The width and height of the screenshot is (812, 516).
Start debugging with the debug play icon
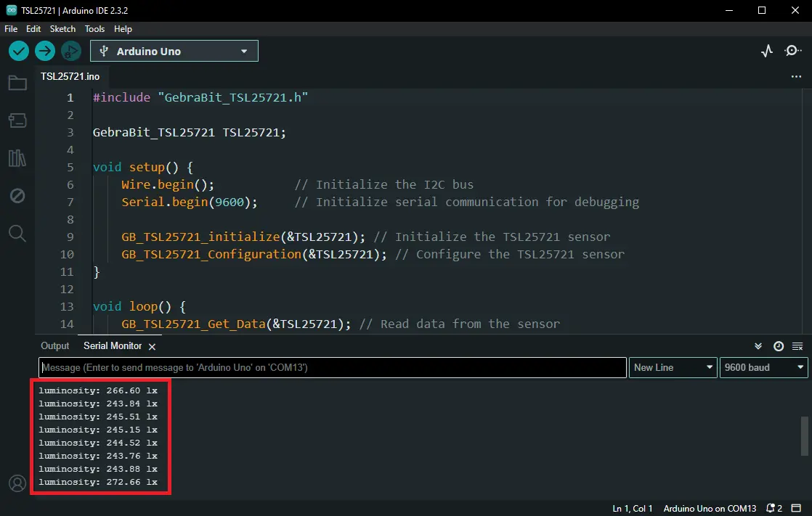71,51
